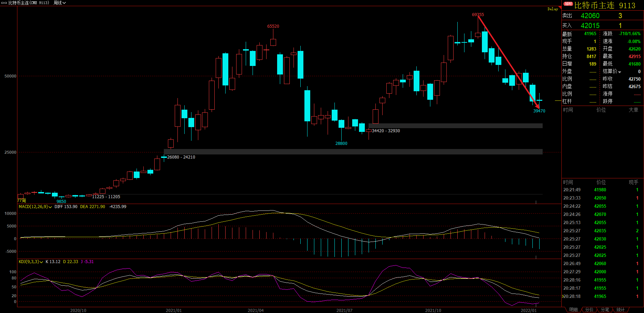Click the red 延时 delay badge
Image resolution: width=644 pixels, height=313 pixels.
(568, 4)
